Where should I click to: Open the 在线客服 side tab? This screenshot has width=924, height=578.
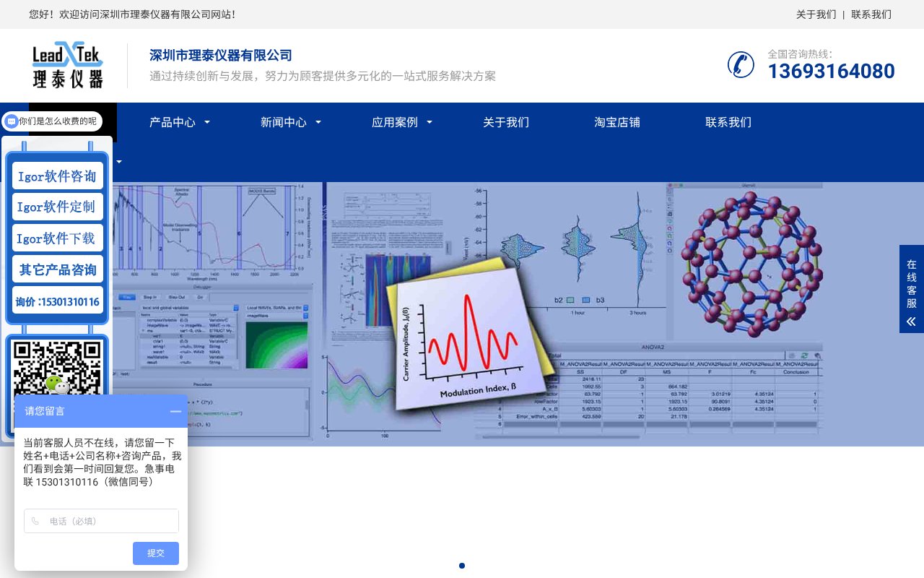click(911, 285)
